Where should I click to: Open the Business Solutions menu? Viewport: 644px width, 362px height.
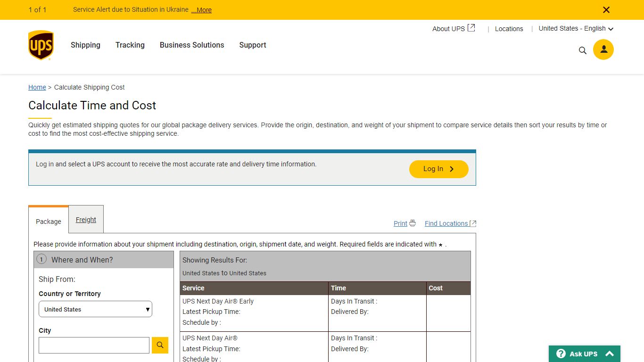click(x=192, y=45)
